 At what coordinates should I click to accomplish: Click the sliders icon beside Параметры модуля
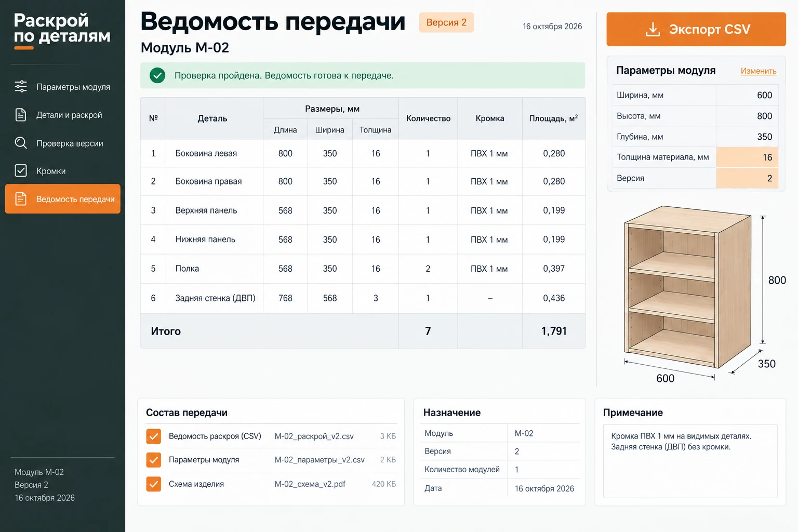click(x=21, y=87)
